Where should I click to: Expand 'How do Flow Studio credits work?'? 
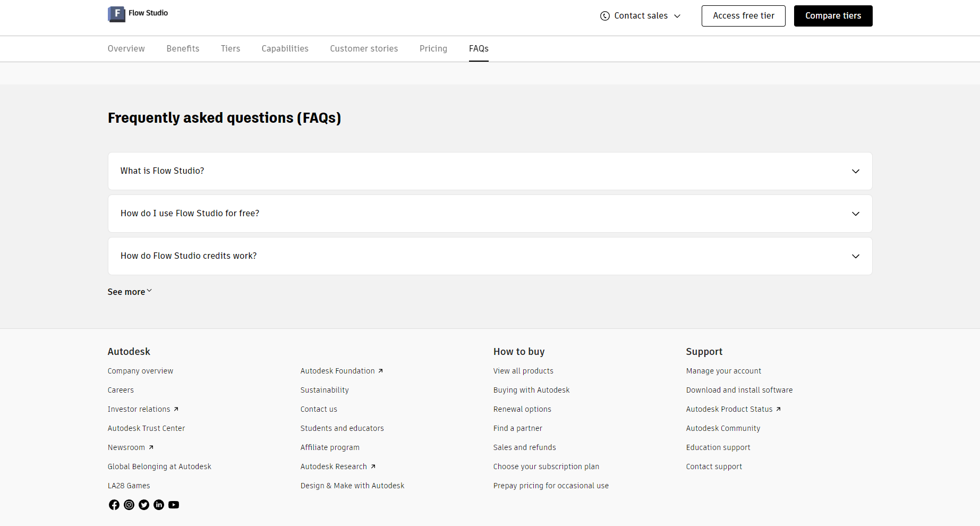click(490, 256)
